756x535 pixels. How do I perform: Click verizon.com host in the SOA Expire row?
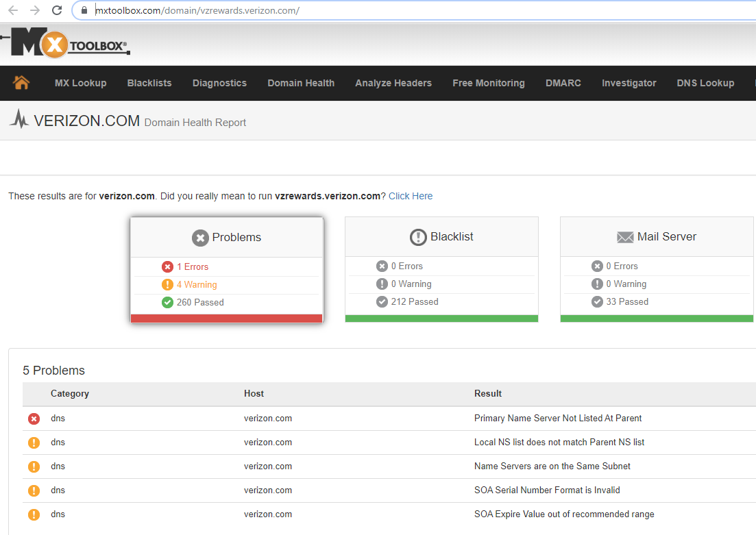[268, 514]
